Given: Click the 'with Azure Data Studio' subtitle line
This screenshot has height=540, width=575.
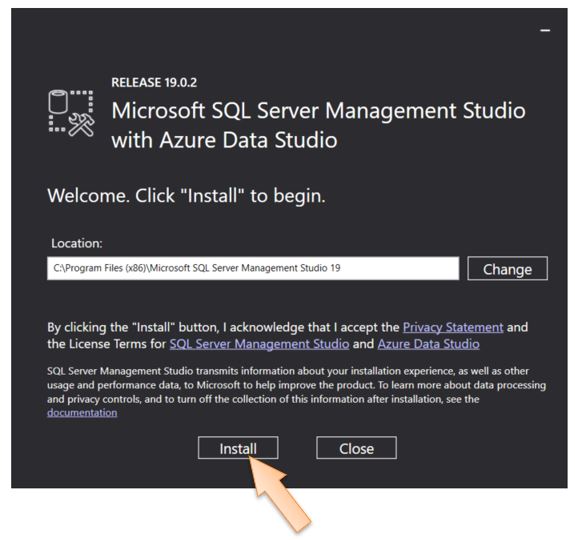Looking at the screenshot, I should click(224, 140).
